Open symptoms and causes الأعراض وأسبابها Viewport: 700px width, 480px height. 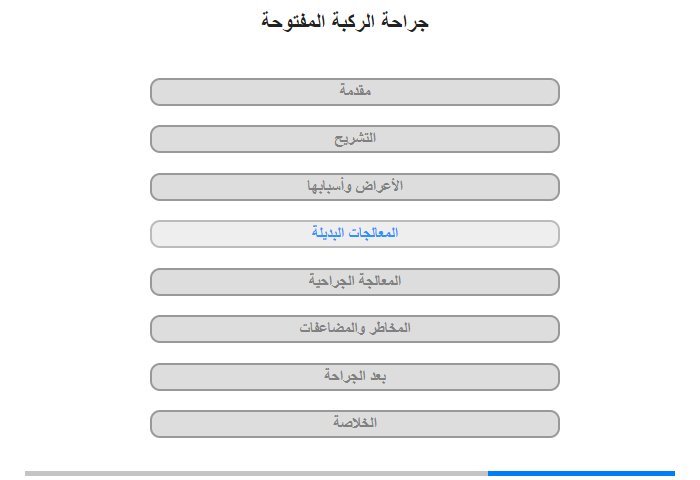click(x=354, y=187)
